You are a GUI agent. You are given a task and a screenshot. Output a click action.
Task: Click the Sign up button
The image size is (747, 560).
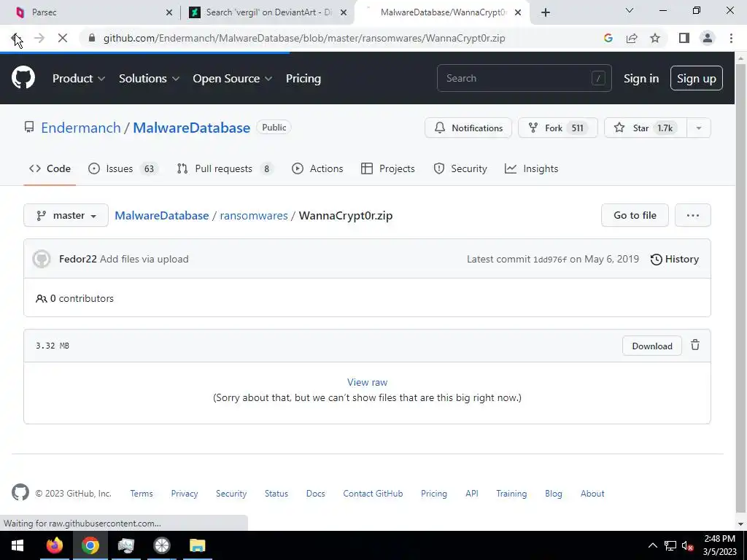[x=697, y=78]
